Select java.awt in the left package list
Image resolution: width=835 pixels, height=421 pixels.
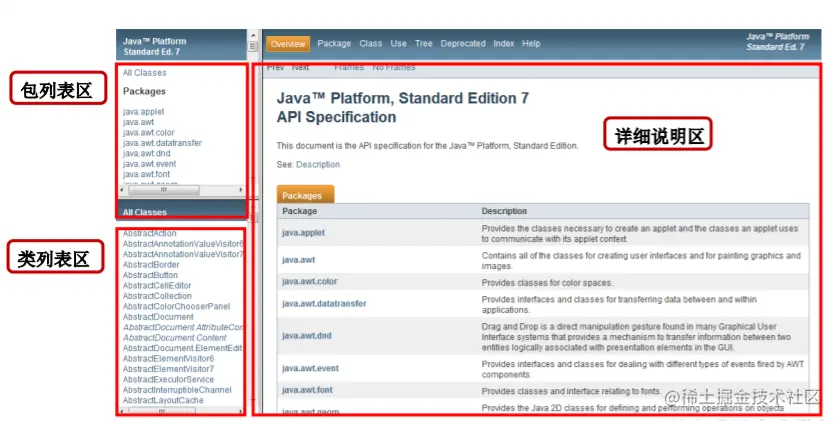click(138, 122)
